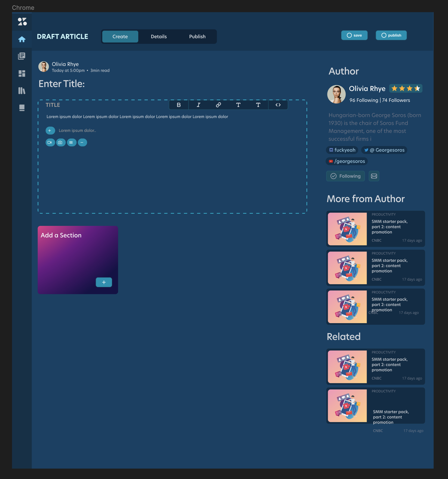Open the library icon in the sidebar
Screen dimensions: 448x479
22,91
